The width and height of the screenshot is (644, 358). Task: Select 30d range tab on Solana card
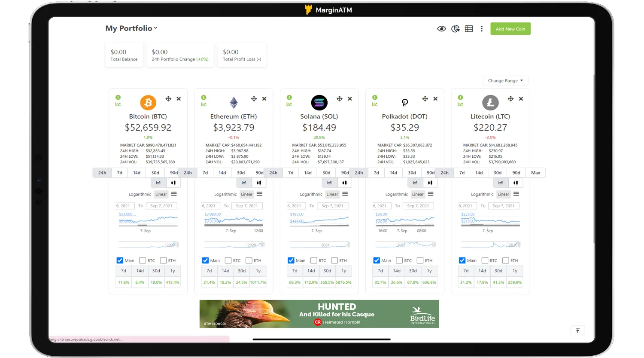[x=327, y=173]
